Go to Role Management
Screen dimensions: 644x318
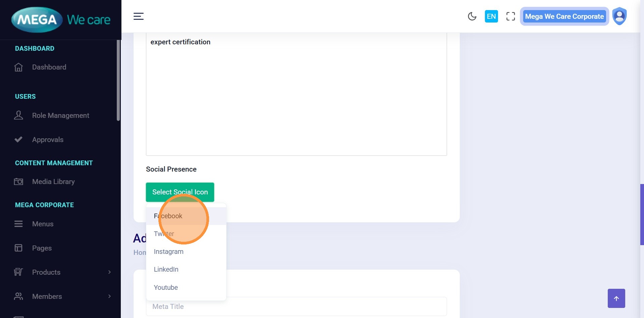coord(60,116)
